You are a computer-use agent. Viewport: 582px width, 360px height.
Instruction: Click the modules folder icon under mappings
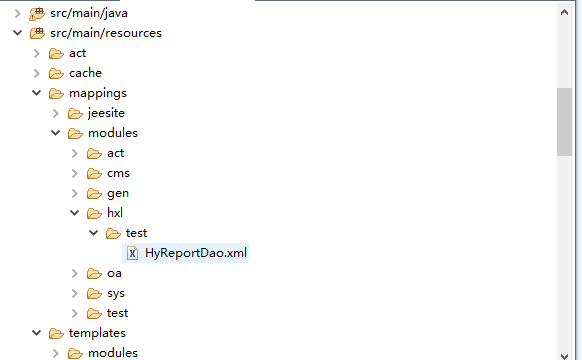[x=75, y=134]
